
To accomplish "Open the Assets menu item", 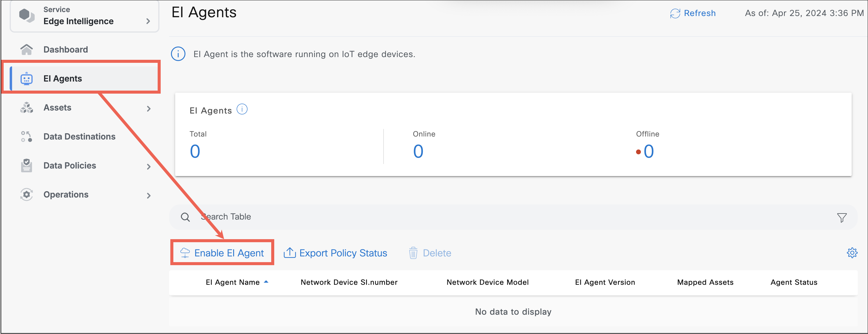I will (x=57, y=108).
